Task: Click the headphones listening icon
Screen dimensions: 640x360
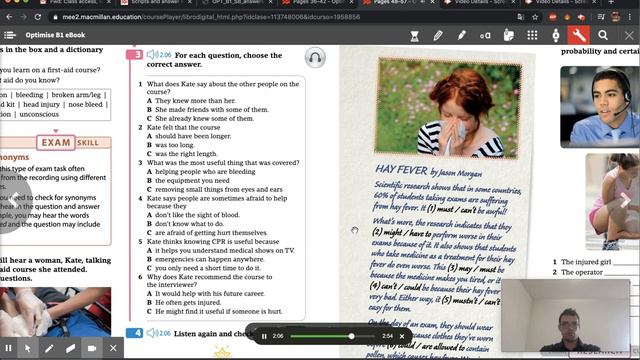Action: (x=315, y=58)
